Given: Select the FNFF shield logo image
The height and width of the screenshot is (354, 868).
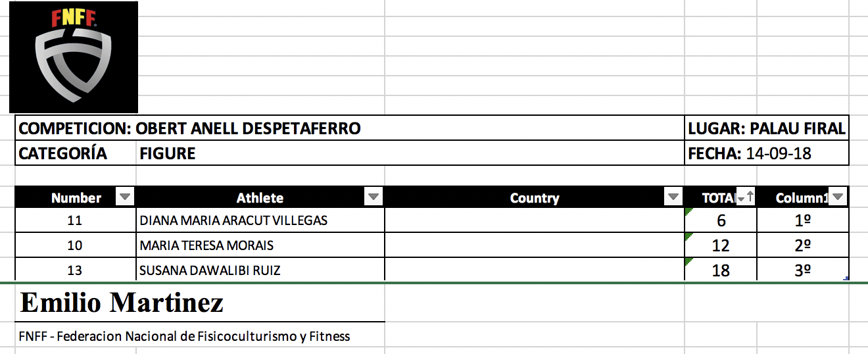Looking at the screenshot, I should pos(73,57).
